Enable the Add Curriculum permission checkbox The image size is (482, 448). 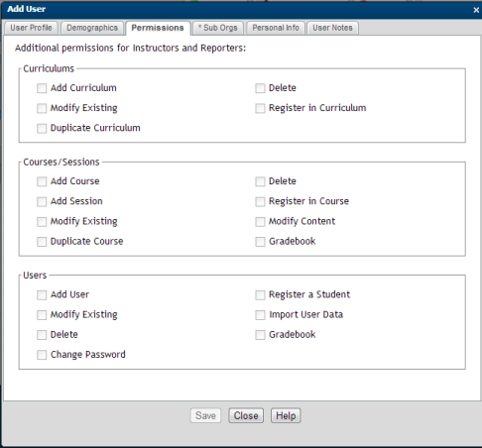tap(42, 88)
